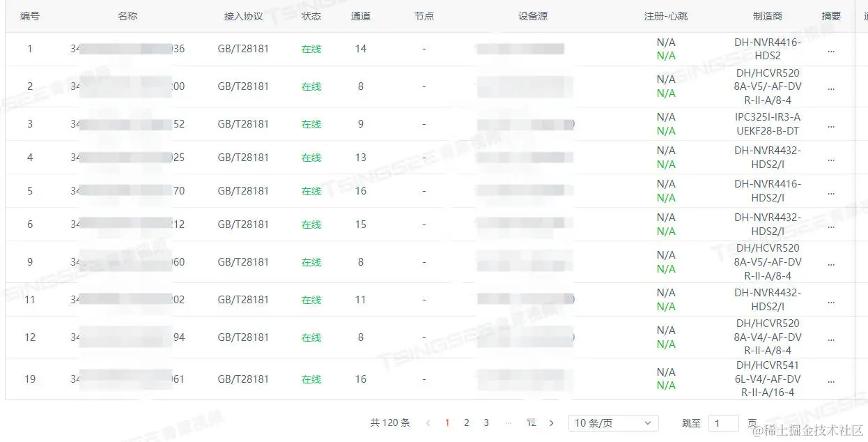Go to next page arrow
This screenshot has width=868, height=442.
552,423
